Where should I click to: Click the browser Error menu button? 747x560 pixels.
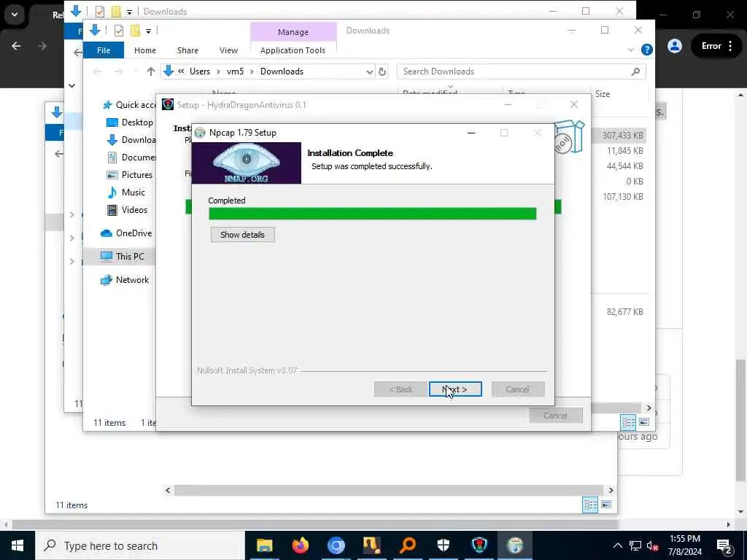click(716, 46)
